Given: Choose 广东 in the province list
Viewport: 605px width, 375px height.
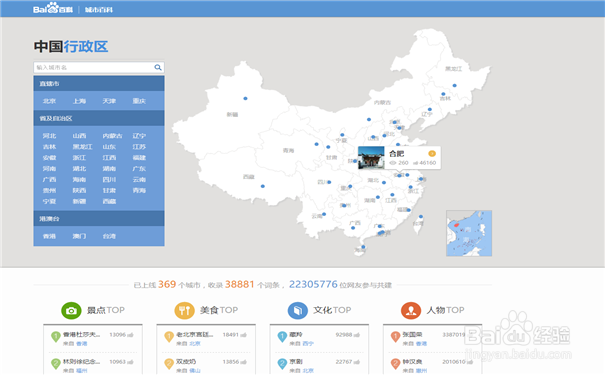Looking at the screenshot, I should pyautogui.click(x=139, y=169).
